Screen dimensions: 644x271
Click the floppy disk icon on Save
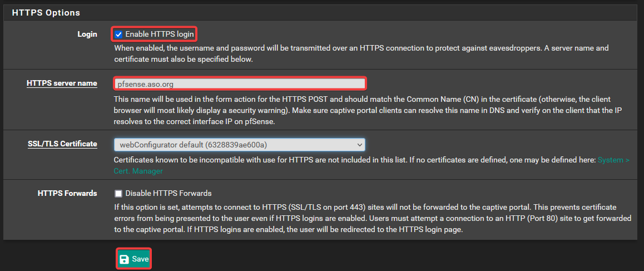(125, 259)
